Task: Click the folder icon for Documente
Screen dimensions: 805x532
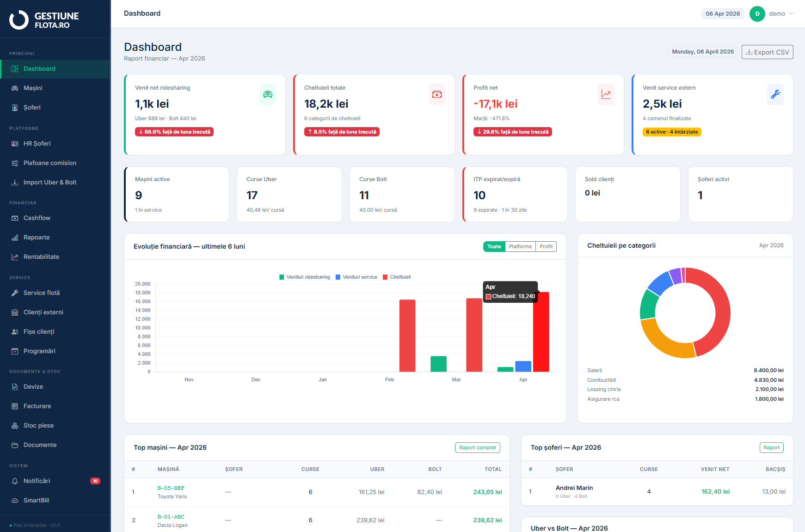Action: (15, 445)
